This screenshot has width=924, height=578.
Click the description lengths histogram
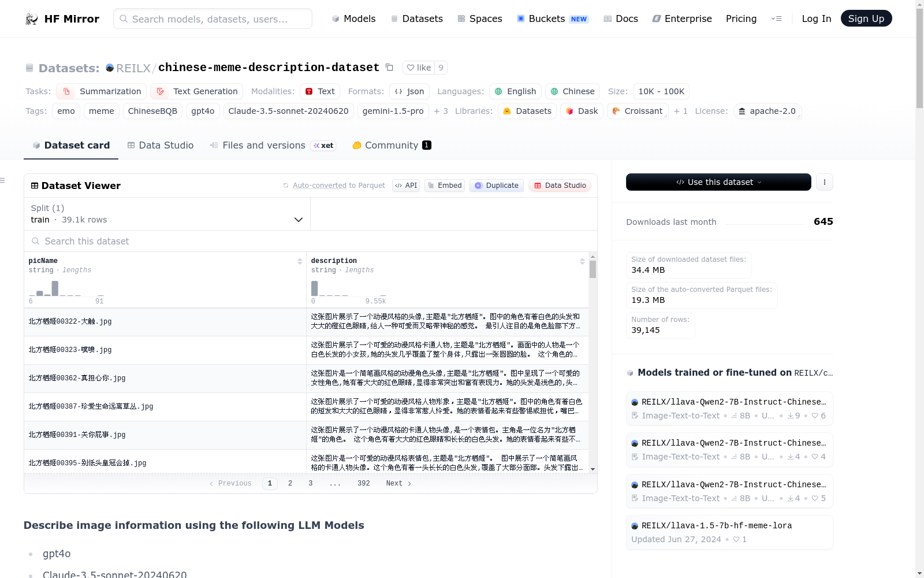pos(349,288)
